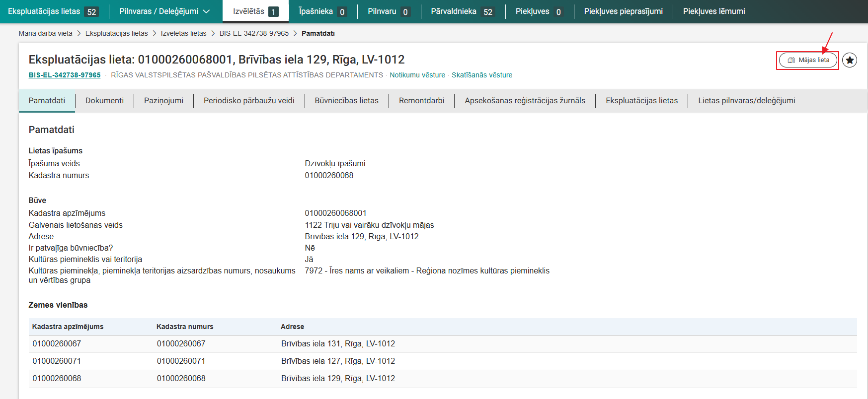The height and width of the screenshot is (399, 868).
Task: Open the Remontdarbi tab
Action: tap(421, 101)
